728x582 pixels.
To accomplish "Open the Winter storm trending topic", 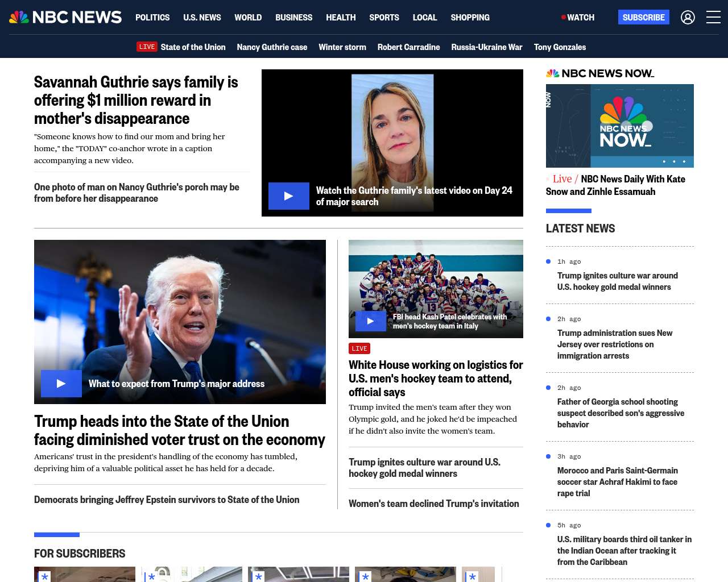I will [342, 47].
